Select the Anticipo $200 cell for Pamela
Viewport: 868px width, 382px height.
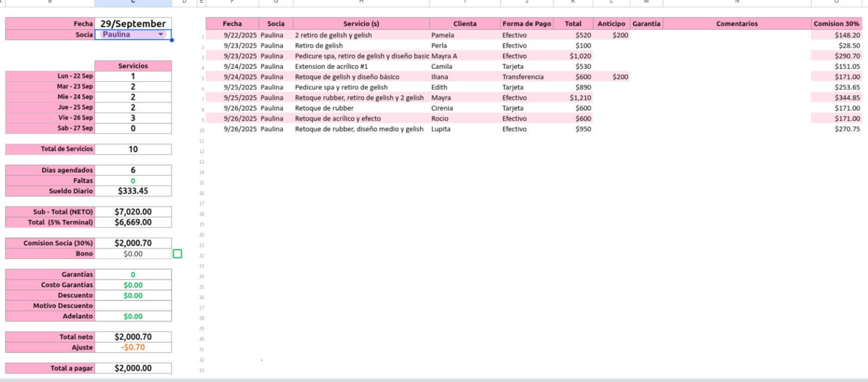620,35
